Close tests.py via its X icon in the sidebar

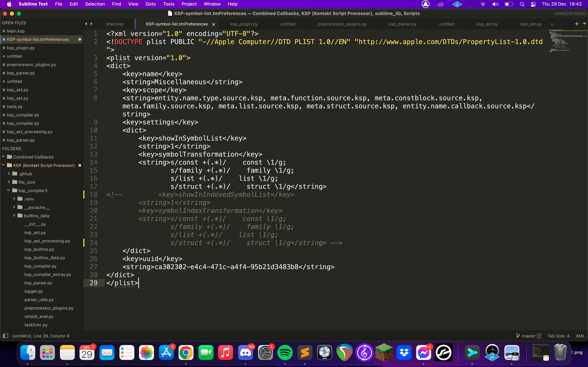point(4,106)
